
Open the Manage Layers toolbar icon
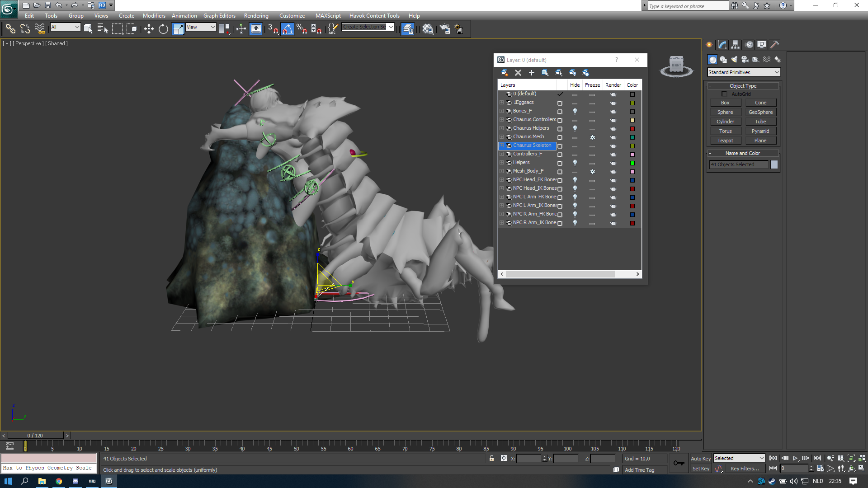pyautogui.click(x=407, y=29)
